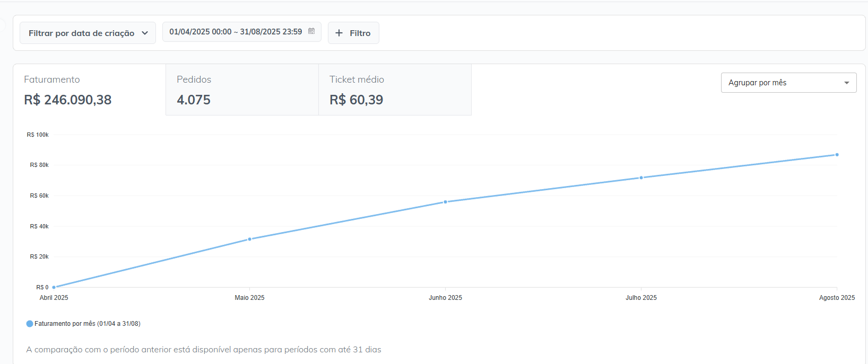
Task: Click the "Abril 2025" x-axis label
Action: (54, 298)
